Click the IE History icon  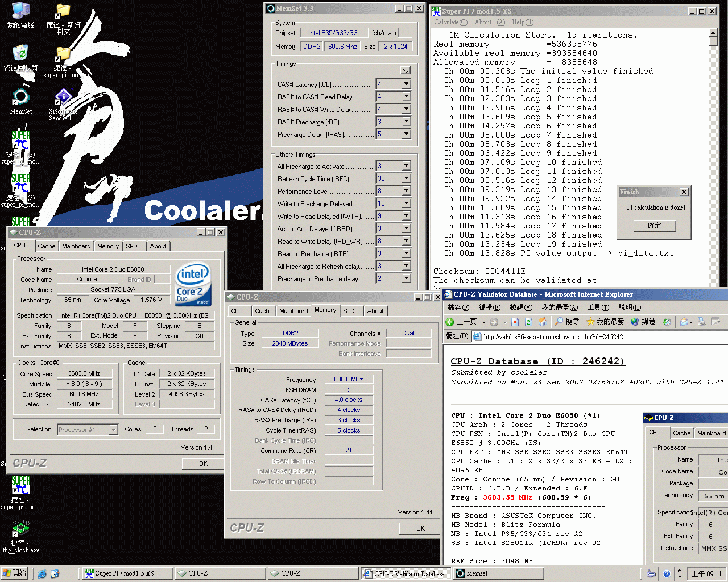click(x=667, y=322)
